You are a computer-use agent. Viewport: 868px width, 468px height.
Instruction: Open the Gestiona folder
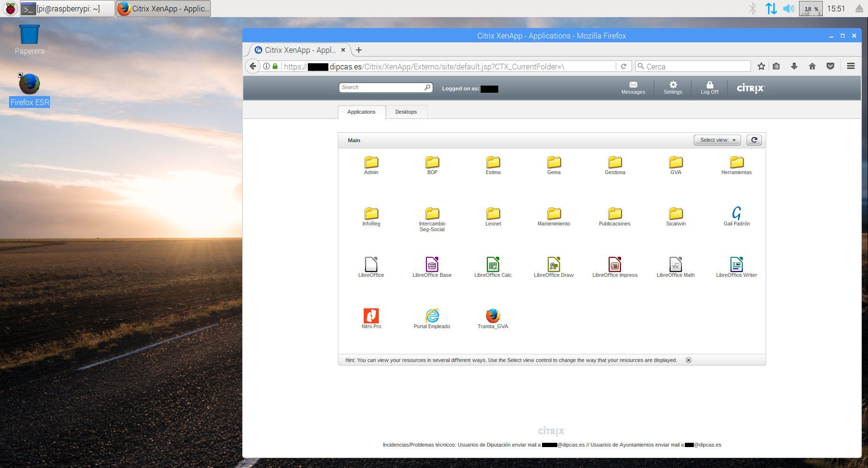[x=615, y=165]
